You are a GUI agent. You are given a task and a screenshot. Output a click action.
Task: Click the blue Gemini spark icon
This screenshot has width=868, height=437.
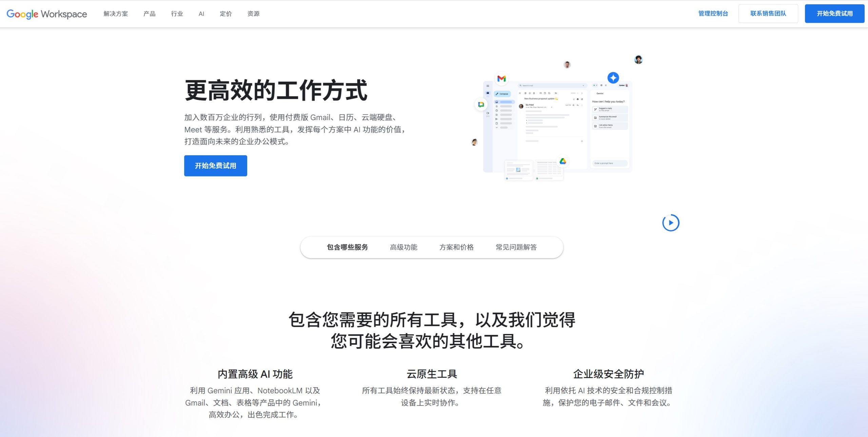(x=613, y=78)
